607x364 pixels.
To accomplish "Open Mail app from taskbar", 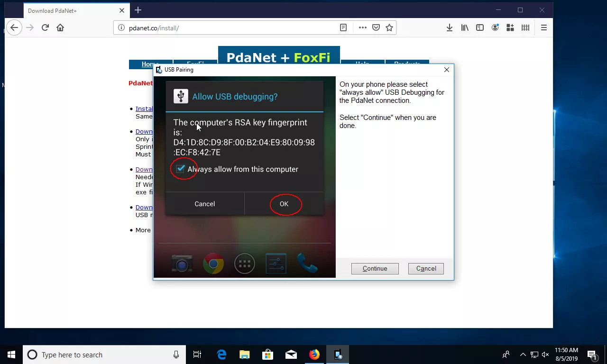I will (x=291, y=355).
